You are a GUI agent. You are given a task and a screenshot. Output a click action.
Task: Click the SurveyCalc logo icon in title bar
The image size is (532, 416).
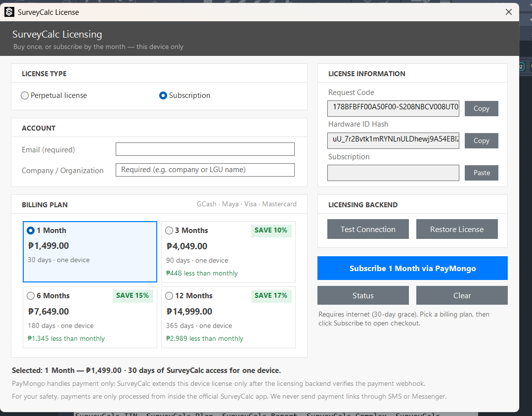[9, 12]
